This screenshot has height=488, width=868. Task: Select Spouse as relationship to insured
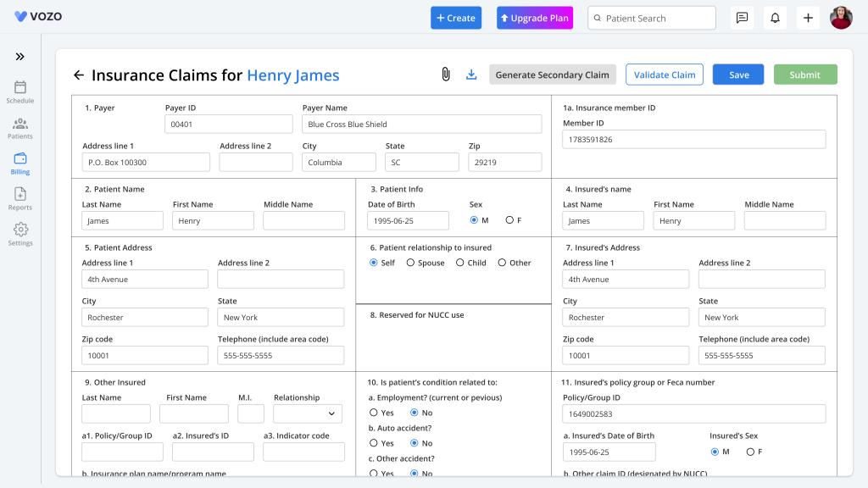(x=410, y=263)
